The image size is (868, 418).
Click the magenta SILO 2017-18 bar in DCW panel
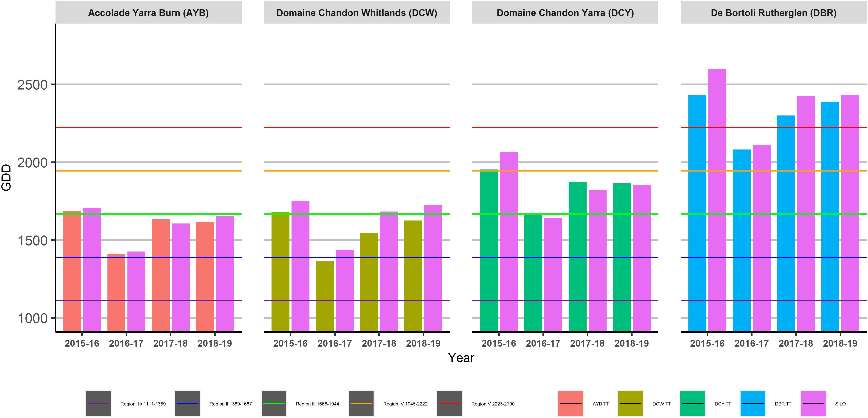point(389,272)
